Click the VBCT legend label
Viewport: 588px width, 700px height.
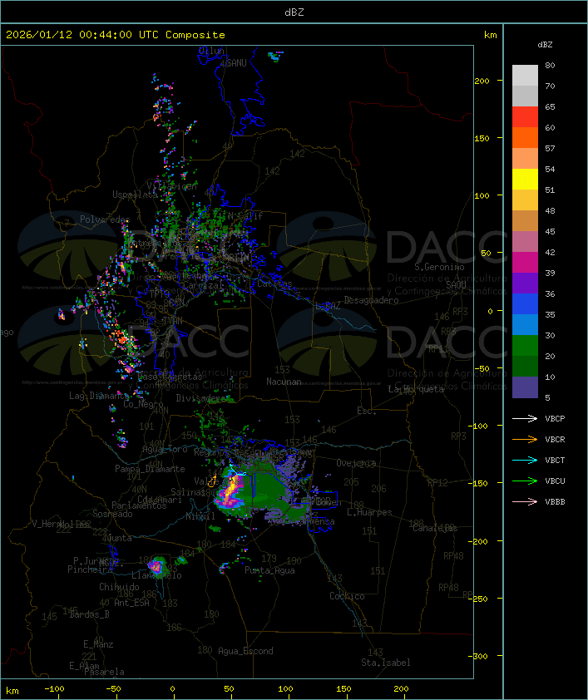[x=555, y=461]
